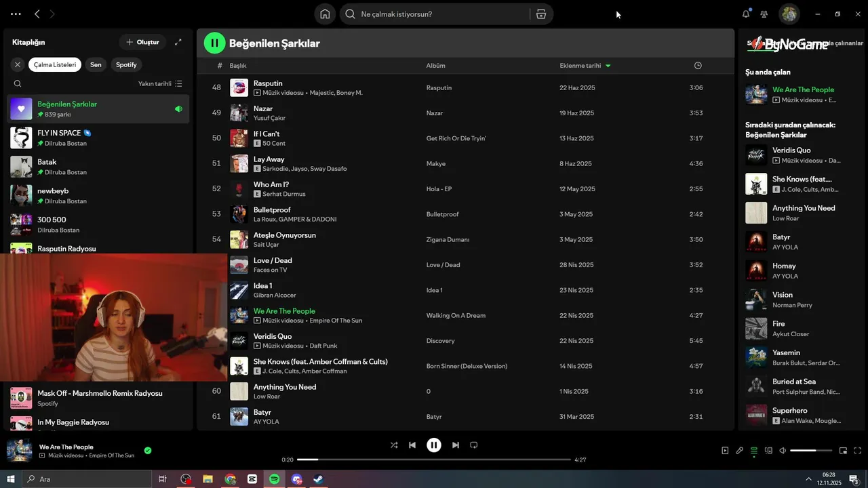Sort by the Albüm column header
The image size is (868, 488).
pos(435,66)
